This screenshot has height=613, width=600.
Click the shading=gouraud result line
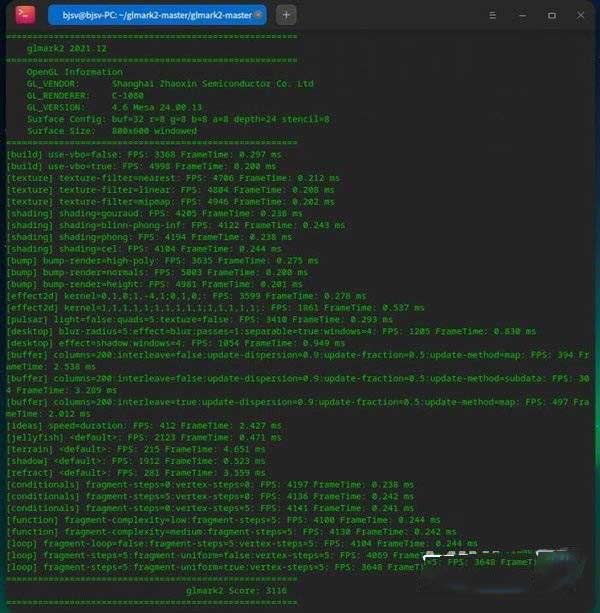pyautogui.click(x=154, y=213)
